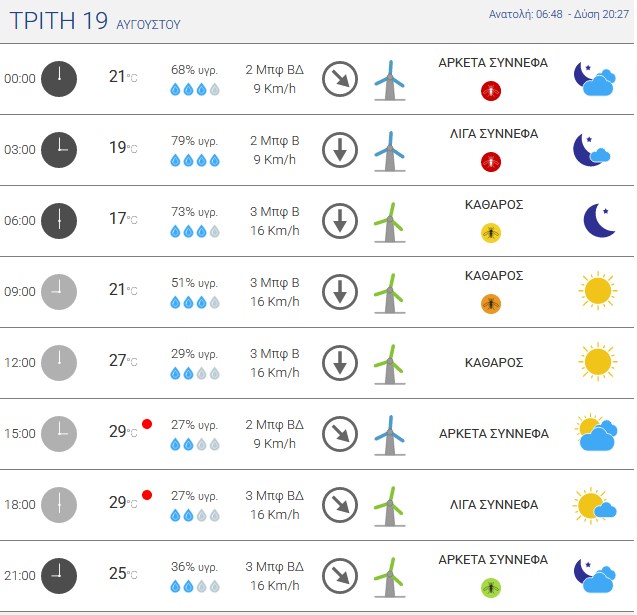637x615 pixels.
Task: Click the wind direction arrow at 03:00
Action: tap(340, 150)
